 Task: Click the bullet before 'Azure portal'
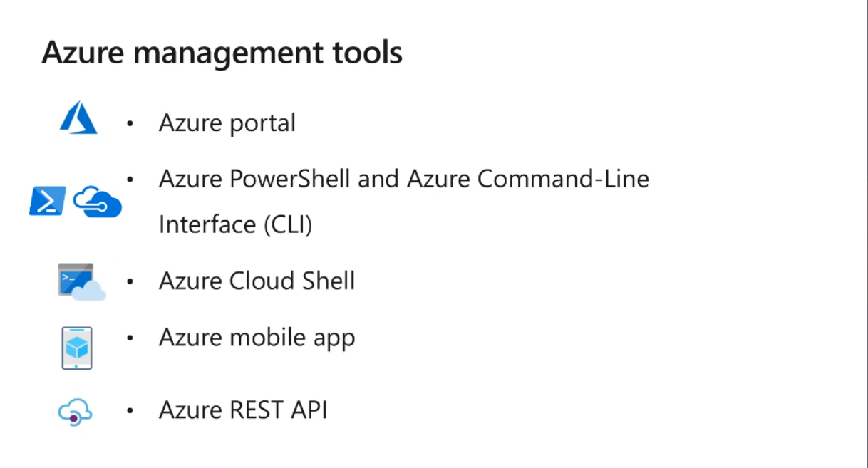coord(130,124)
